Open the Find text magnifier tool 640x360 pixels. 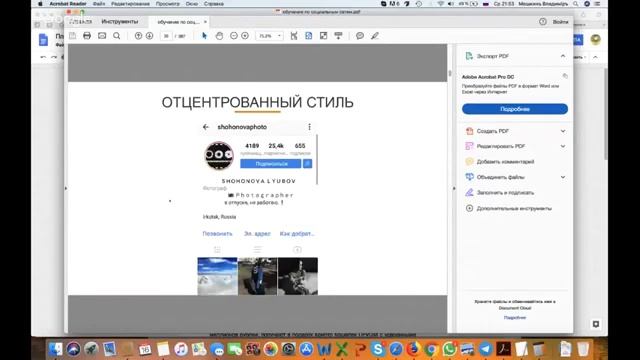point(117,36)
